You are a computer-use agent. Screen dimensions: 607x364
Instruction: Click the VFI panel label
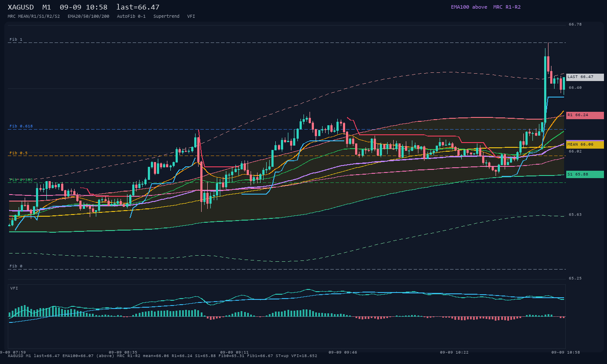14,288
